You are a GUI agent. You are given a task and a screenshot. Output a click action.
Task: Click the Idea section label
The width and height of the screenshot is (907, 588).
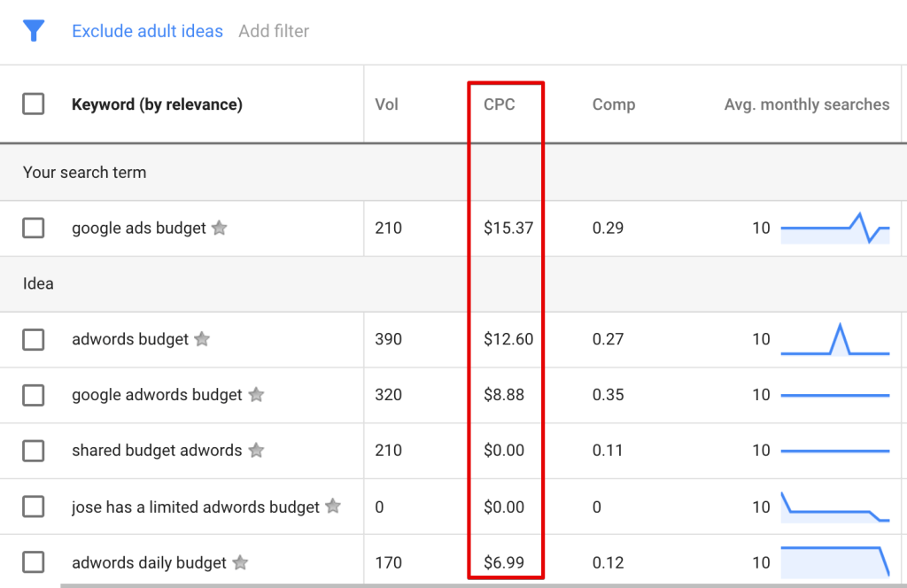(38, 283)
